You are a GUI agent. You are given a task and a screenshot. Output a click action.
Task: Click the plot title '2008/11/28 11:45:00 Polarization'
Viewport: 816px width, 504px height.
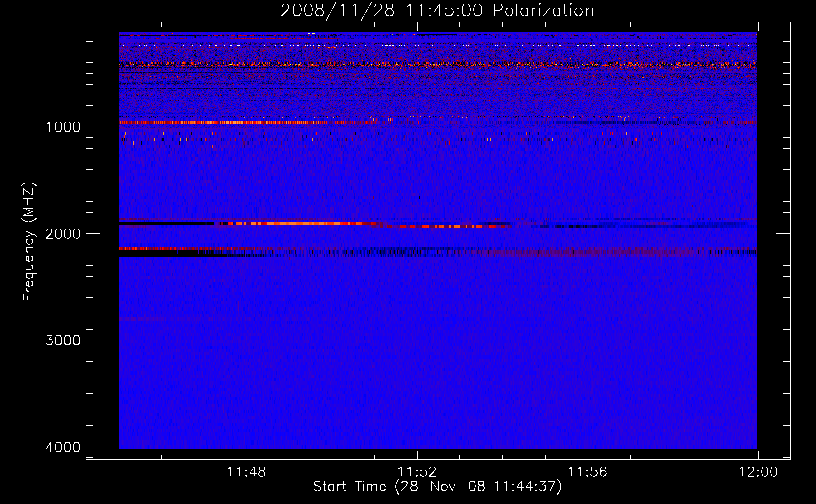click(x=437, y=10)
